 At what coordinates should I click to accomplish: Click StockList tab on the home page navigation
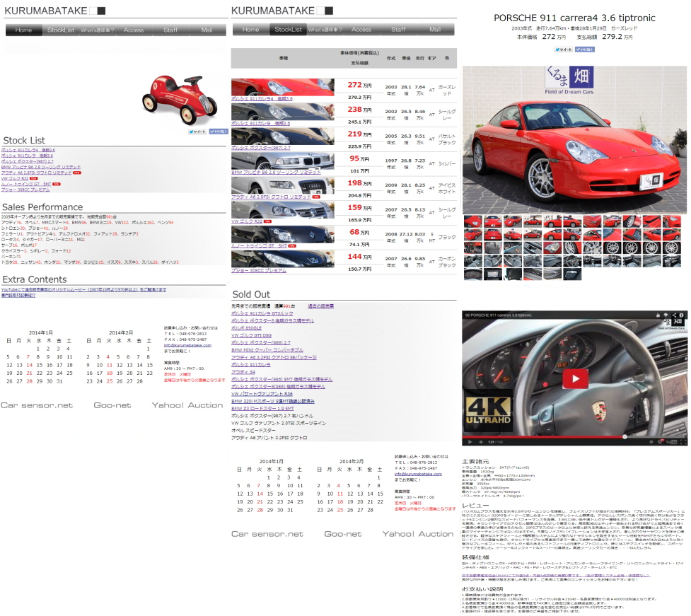coord(60,30)
